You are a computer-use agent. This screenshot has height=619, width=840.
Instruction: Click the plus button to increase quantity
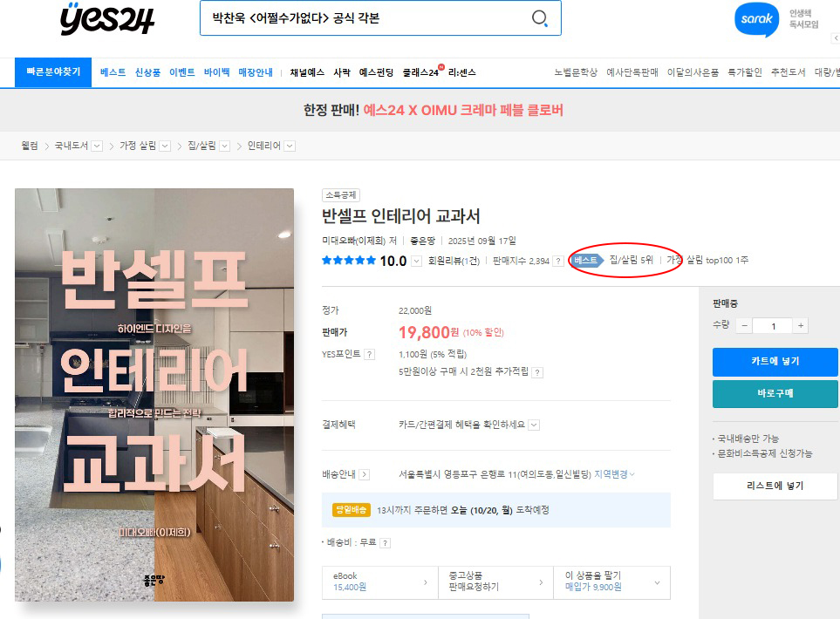800,326
